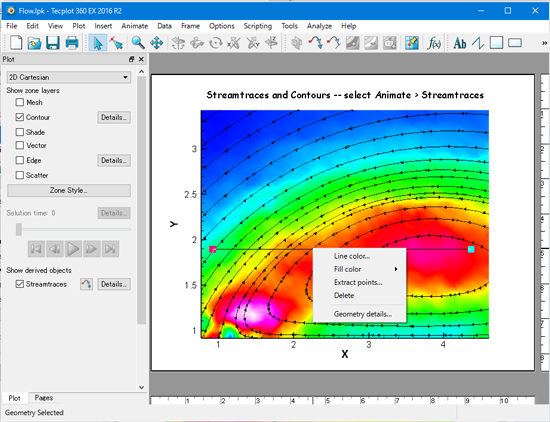
Task: Click the solution time slider handle
Action: coord(19,229)
